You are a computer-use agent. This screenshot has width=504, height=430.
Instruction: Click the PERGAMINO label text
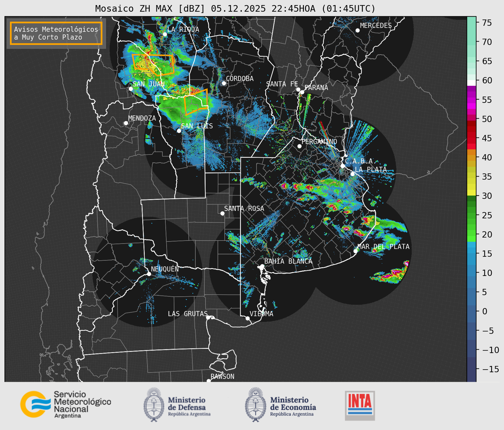tap(319, 141)
